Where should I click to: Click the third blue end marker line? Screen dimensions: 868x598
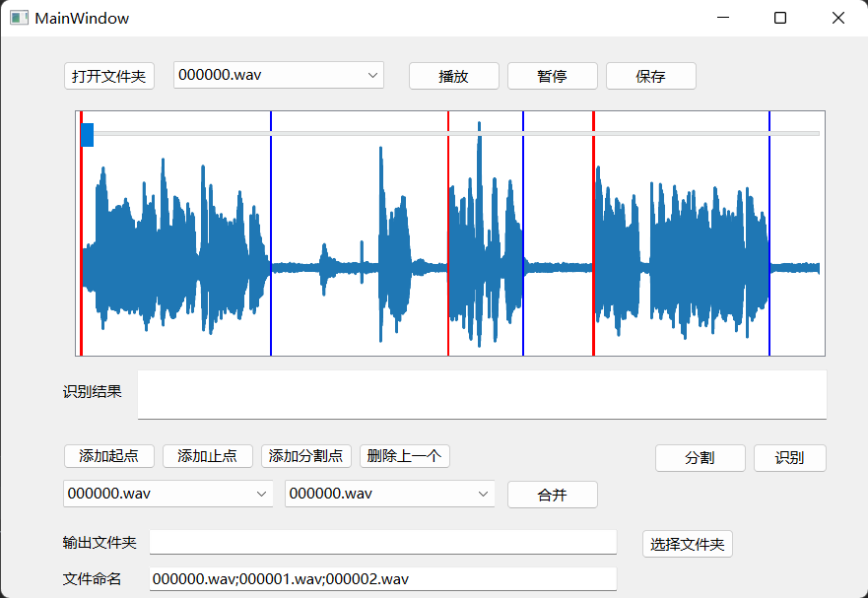[769, 233]
